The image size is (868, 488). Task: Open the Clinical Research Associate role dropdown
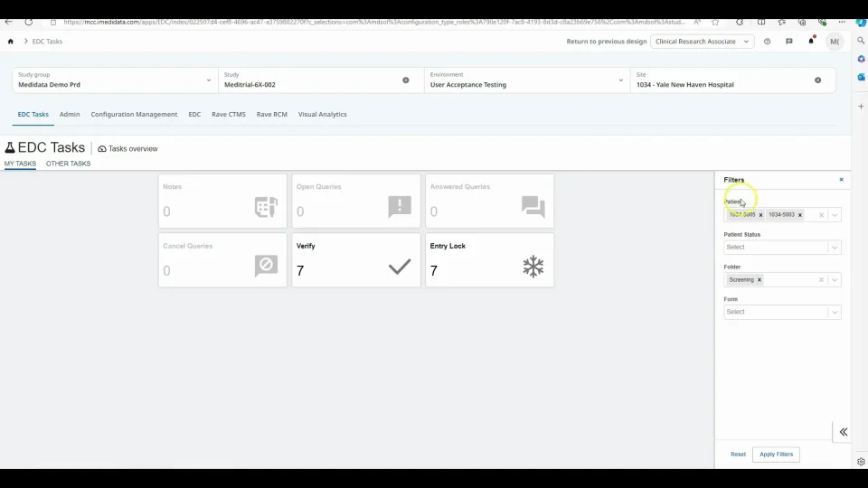[702, 42]
